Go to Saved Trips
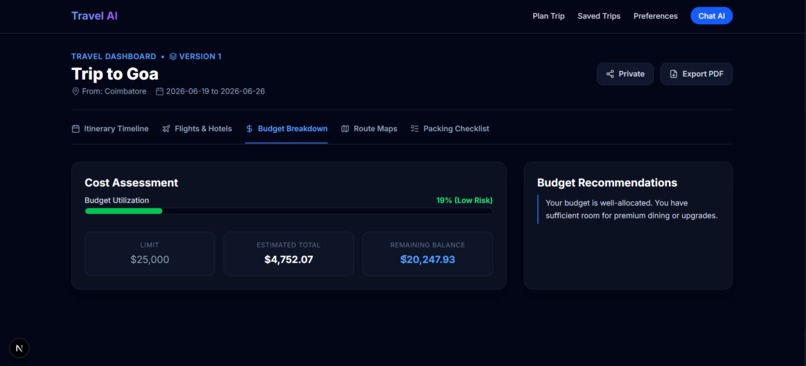 click(x=599, y=16)
